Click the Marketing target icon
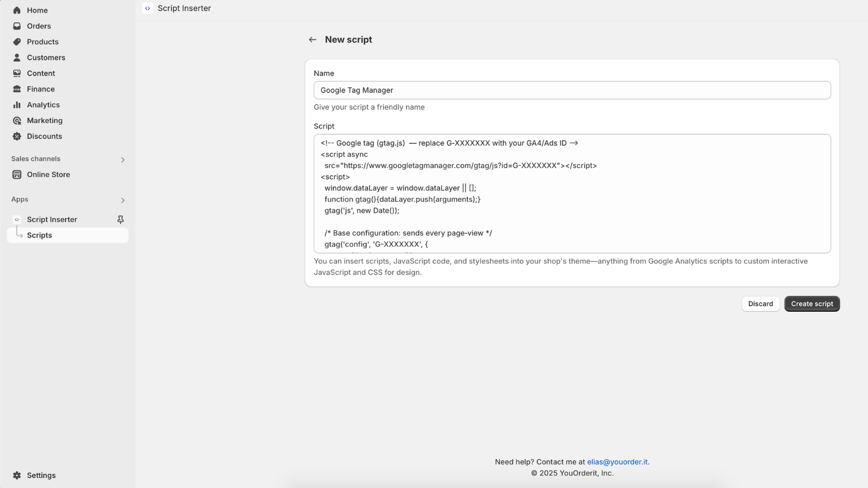The image size is (868, 488). pyautogui.click(x=17, y=120)
